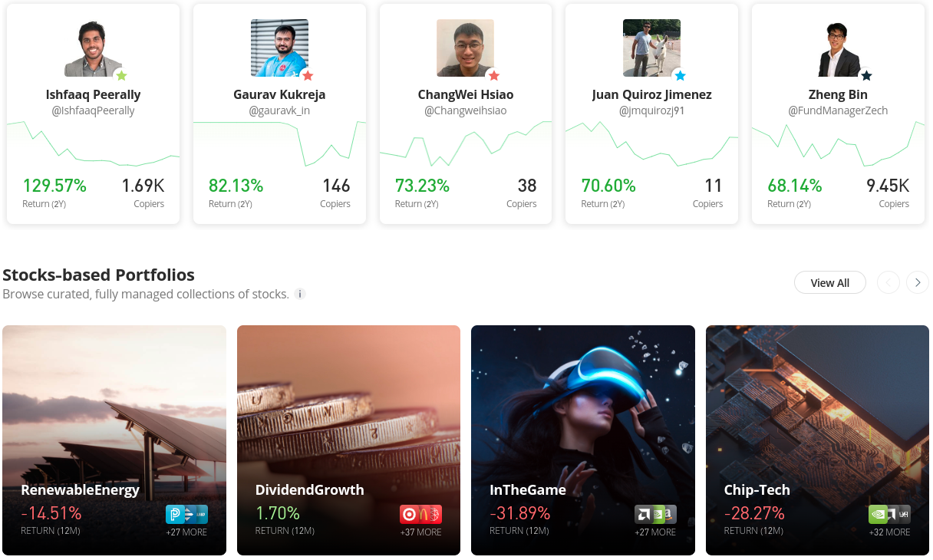This screenshot has width=933, height=560.
Task: Click the previous portfolios left arrow
Action: point(888,282)
